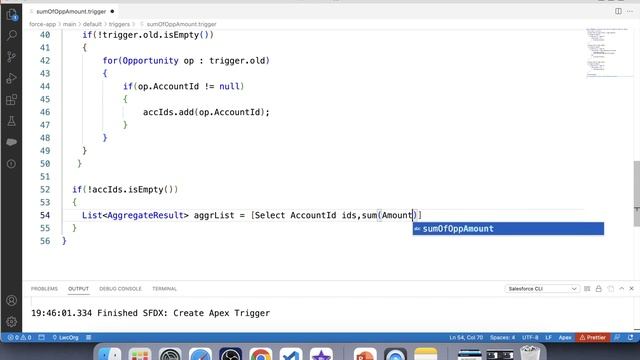Change the default org LwcOrg
This screenshot has height=360, width=640.
pos(65,338)
